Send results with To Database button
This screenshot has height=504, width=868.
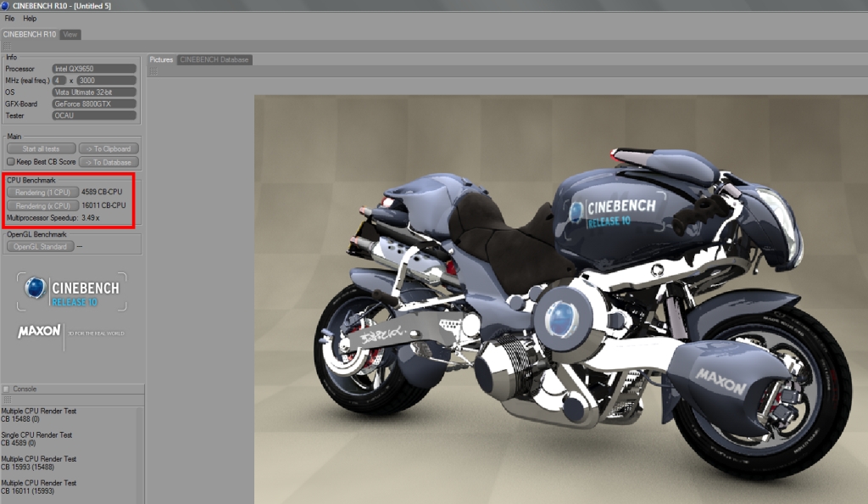tap(108, 162)
